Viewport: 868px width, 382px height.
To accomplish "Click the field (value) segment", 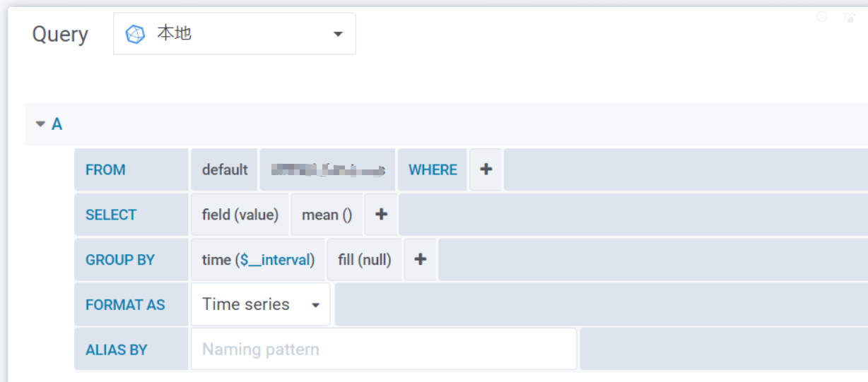I will coord(240,215).
